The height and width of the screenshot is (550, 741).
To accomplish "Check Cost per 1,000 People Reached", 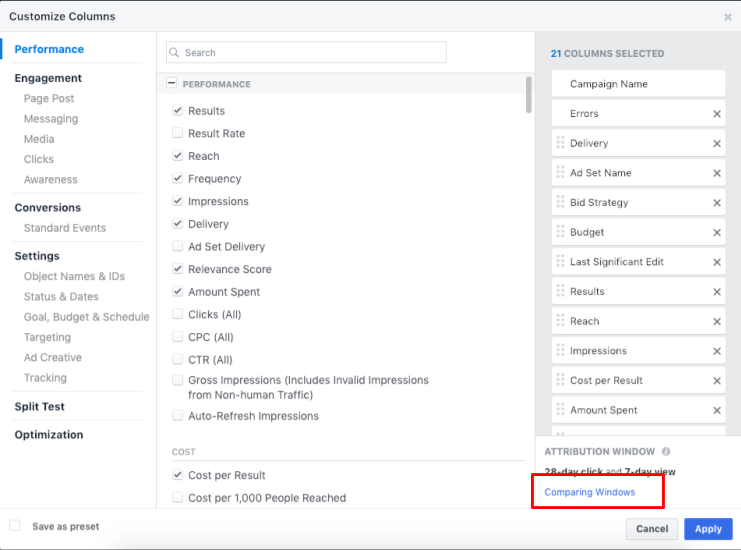I will pos(178,497).
